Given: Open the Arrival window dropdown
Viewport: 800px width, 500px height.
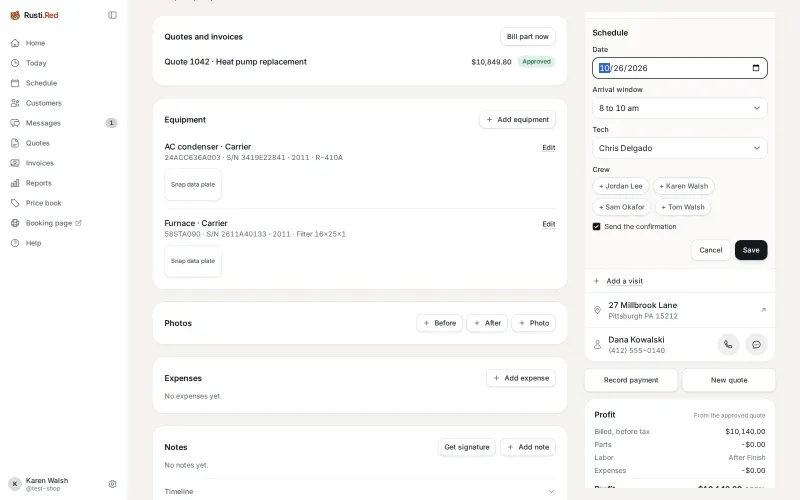Looking at the screenshot, I should [x=680, y=108].
